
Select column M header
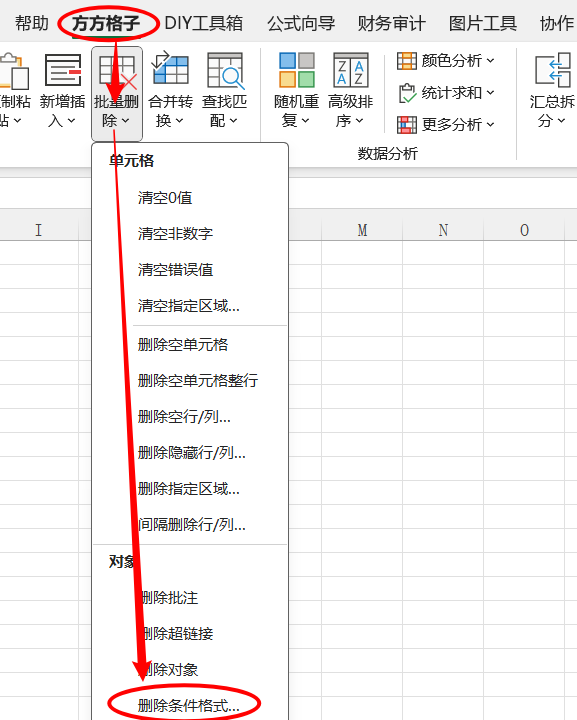(362, 230)
